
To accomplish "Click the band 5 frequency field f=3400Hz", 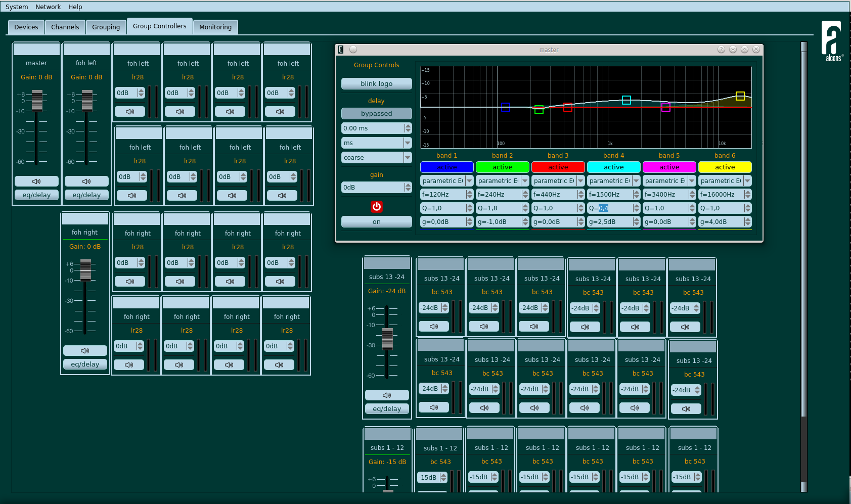I will (669, 194).
